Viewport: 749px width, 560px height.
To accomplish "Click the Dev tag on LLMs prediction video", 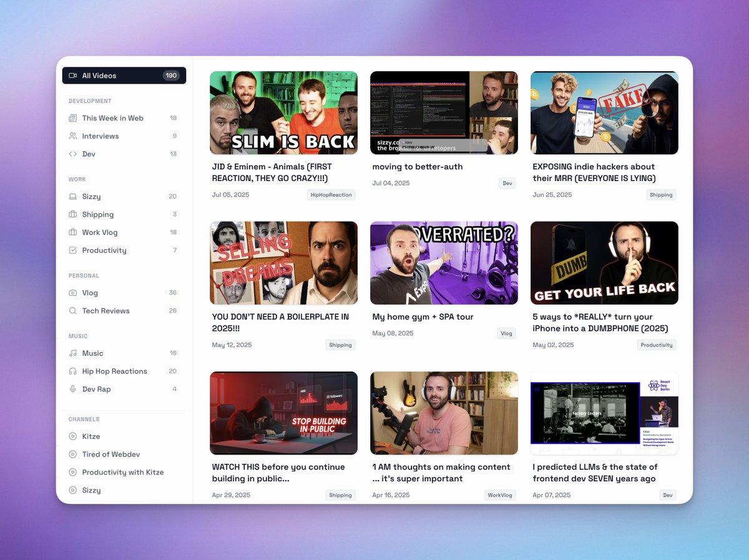I will tap(668, 495).
